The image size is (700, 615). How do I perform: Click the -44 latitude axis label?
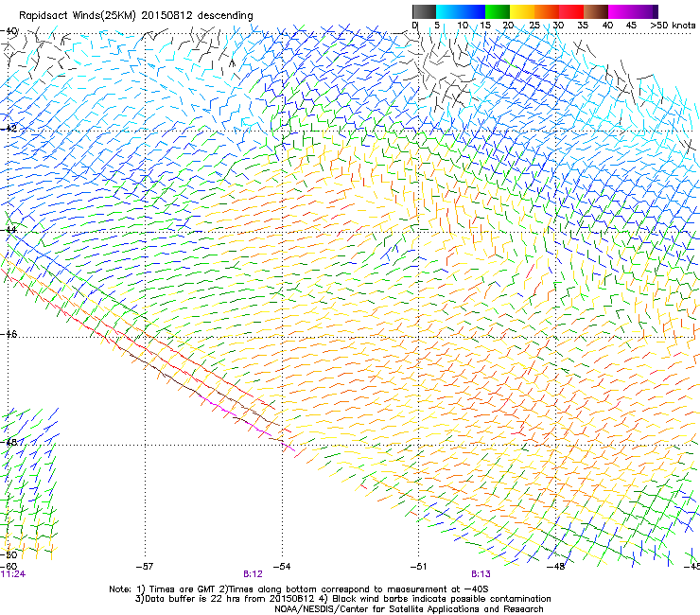(9, 230)
